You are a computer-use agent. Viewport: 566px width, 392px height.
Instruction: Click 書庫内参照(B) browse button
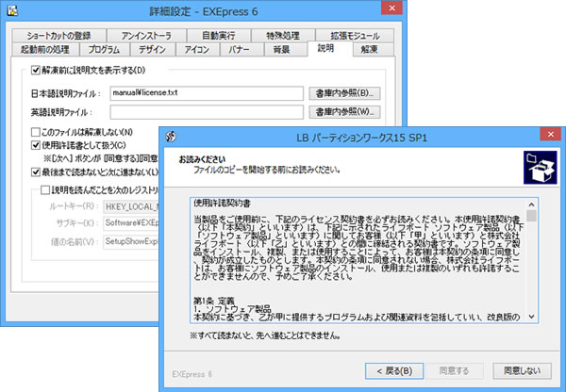344,93
